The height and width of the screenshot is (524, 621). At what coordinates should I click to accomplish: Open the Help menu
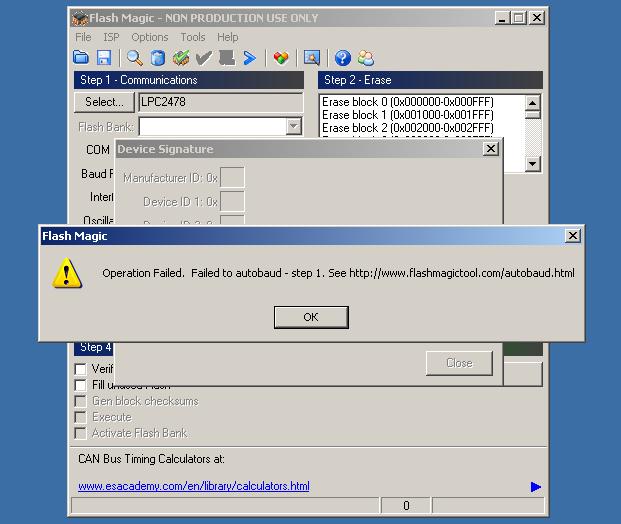[x=227, y=37]
